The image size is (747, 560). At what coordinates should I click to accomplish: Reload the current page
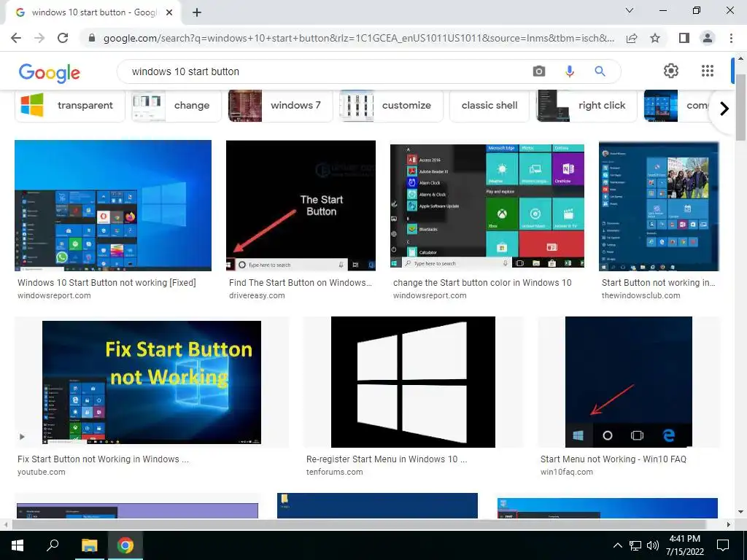point(63,38)
